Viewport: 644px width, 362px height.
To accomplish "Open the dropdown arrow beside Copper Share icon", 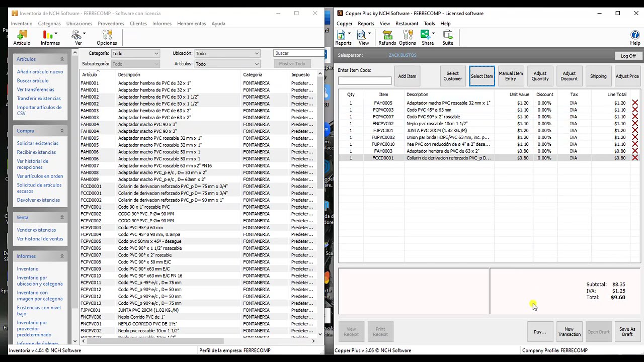I will (433, 34).
